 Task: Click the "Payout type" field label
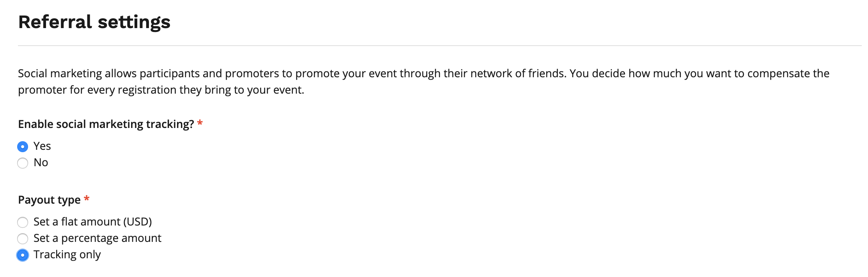[50, 200]
